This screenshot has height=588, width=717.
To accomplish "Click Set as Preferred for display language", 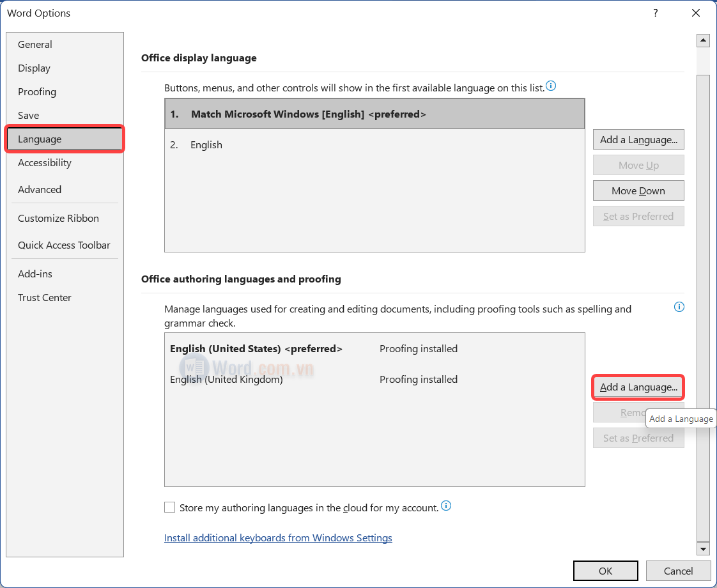I will tap(638, 216).
